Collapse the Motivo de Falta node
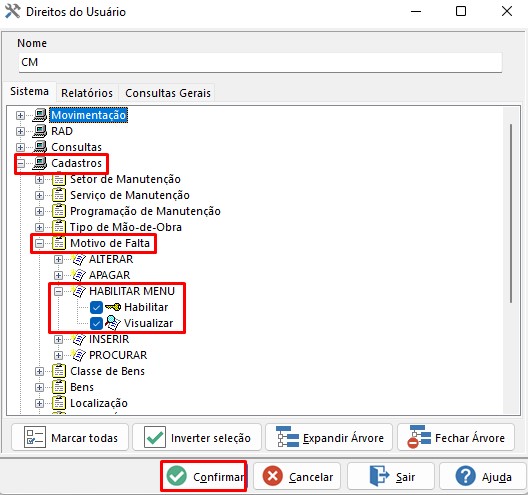Image resolution: width=528 pixels, height=495 pixels. [x=39, y=243]
